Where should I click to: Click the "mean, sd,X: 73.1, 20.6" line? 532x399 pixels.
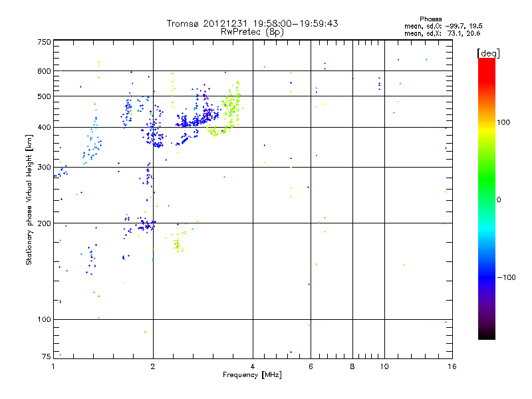tap(442, 33)
